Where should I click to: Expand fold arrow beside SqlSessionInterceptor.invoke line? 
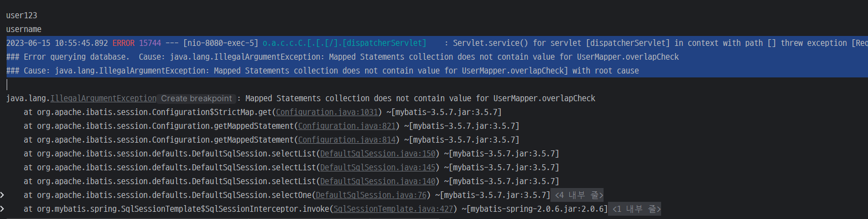pos(3,209)
